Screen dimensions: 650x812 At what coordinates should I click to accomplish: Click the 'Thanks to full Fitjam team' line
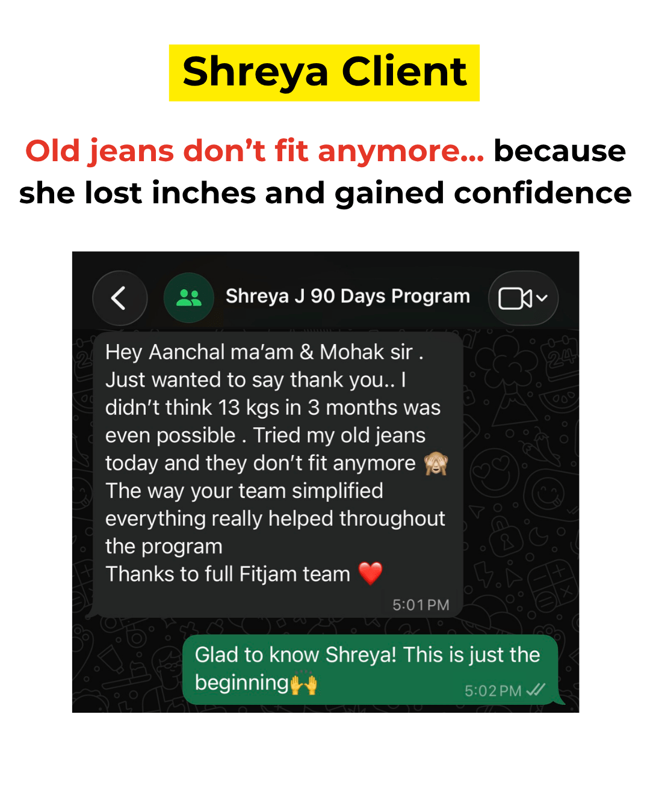[x=228, y=574]
